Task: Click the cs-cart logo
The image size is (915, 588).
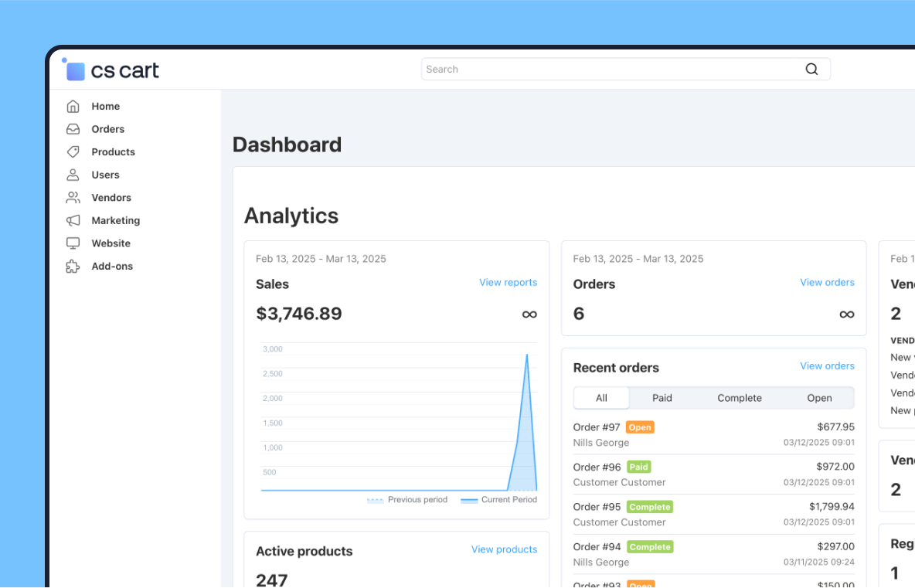Action: pyautogui.click(x=110, y=70)
